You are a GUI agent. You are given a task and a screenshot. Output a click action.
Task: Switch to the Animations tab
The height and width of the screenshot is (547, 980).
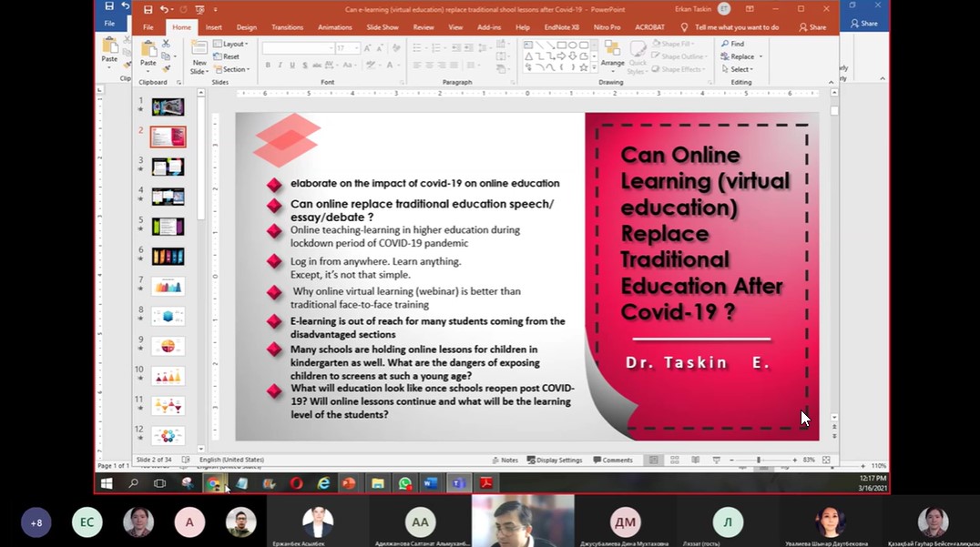tap(335, 27)
